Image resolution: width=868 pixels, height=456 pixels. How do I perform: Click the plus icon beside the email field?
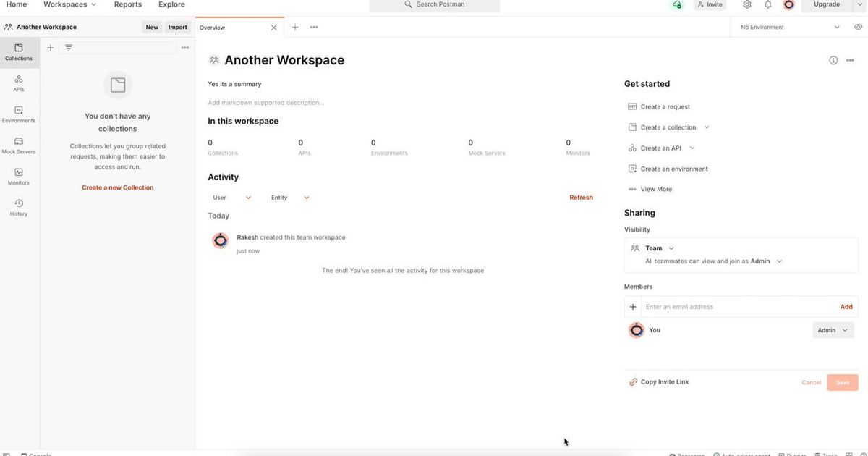[x=633, y=307]
